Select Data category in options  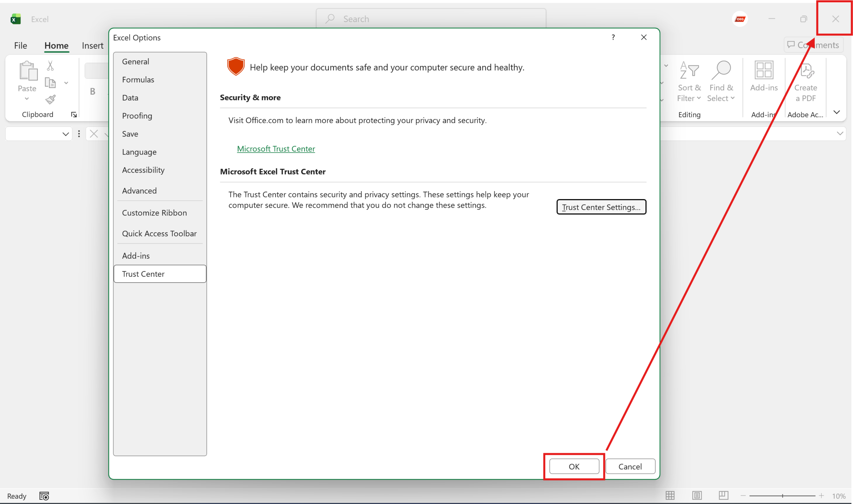160,98
